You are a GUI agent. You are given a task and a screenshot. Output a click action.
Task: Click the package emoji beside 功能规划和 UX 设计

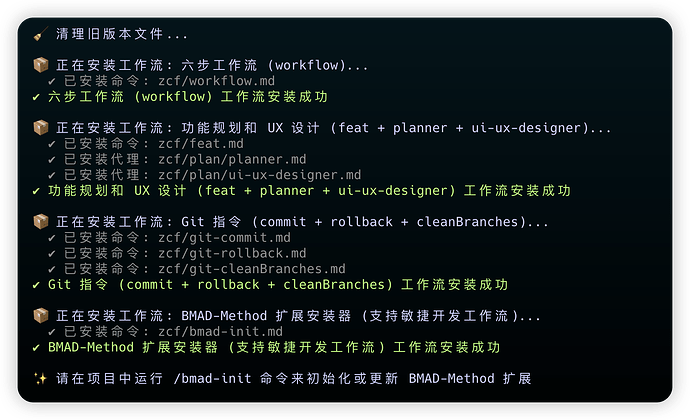click(40, 128)
